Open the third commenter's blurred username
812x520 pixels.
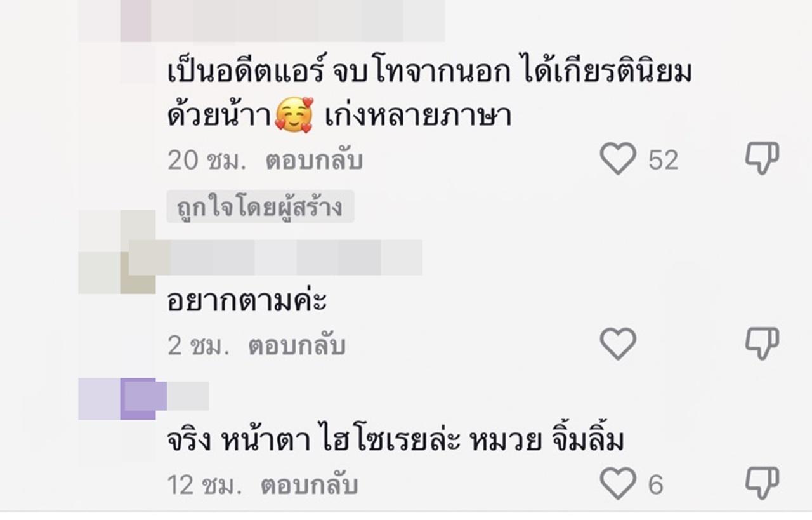188,396
